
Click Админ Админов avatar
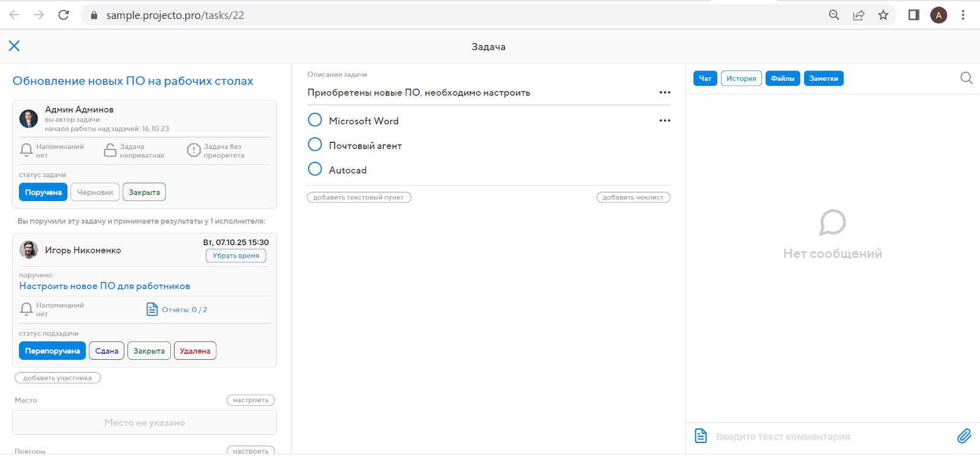coord(28,118)
